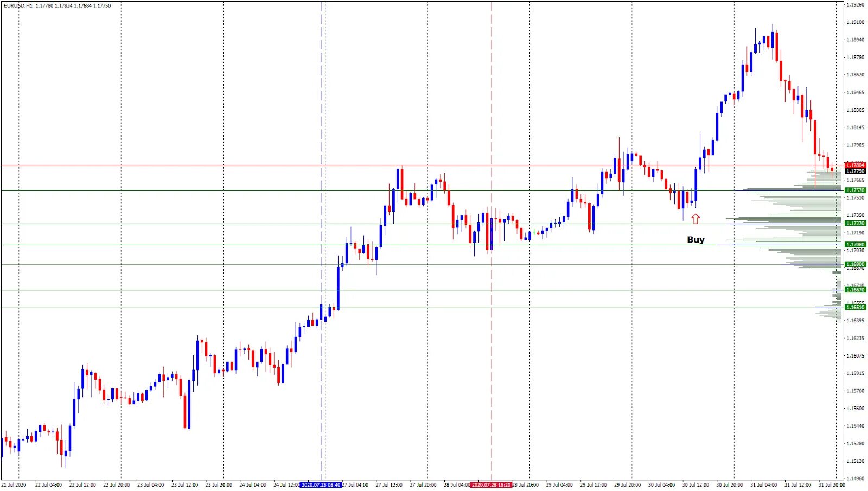Click the green 1.16670 level price tag
The height and width of the screenshot is (491, 868).
tap(856, 290)
